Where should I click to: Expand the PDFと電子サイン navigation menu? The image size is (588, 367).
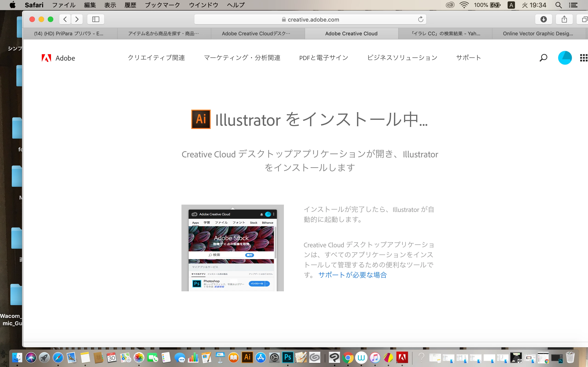click(x=324, y=58)
